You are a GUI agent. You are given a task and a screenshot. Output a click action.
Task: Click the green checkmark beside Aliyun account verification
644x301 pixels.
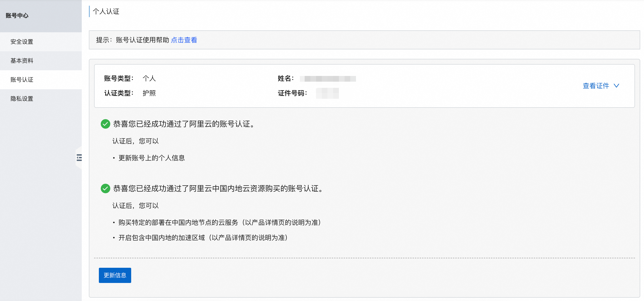tap(105, 124)
